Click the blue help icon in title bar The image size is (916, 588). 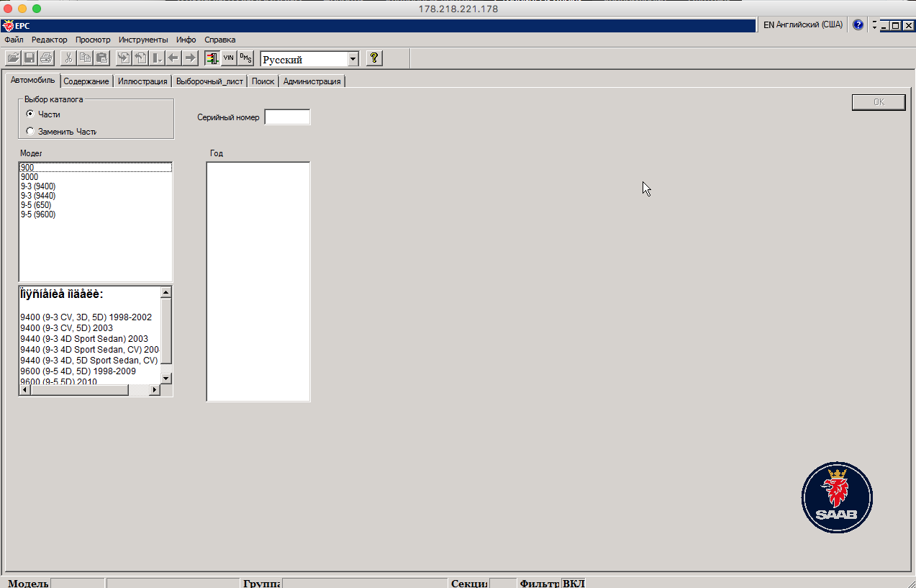tap(858, 25)
